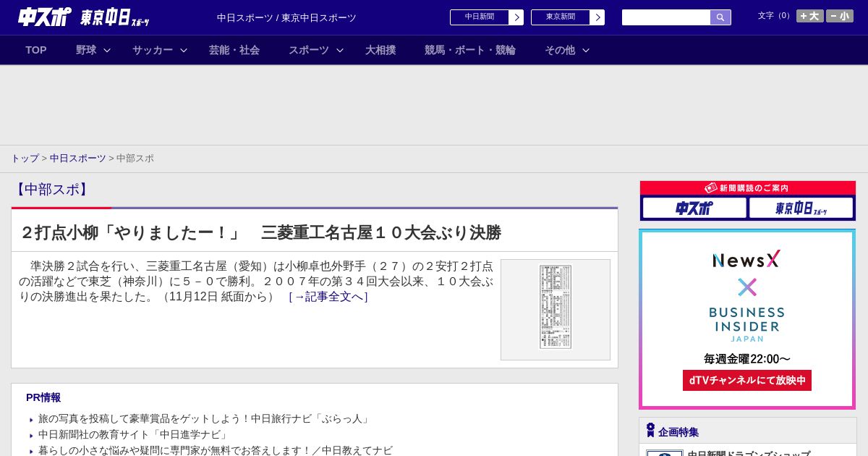This screenshot has height=456, width=868.
Task: Increase font size with 大 button
Action: pyautogui.click(x=809, y=16)
